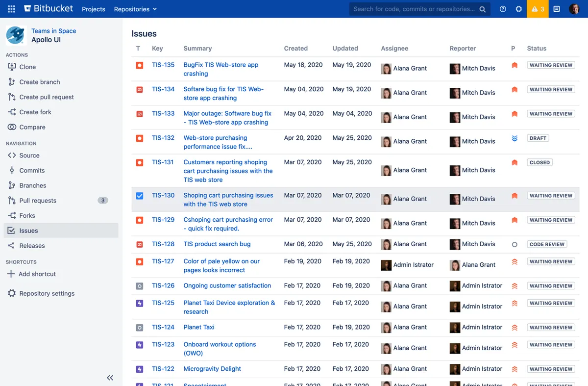Click the Create fork icon

point(12,112)
